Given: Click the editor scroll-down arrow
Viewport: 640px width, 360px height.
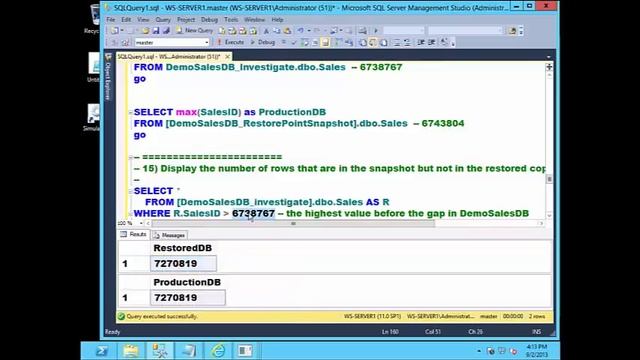Looking at the screenshot, I should point(549,215).
